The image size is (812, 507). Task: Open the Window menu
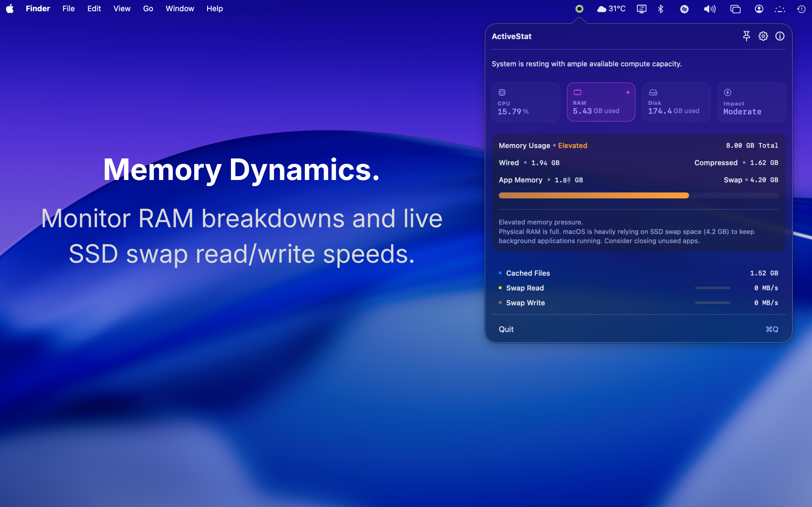click(180, 9)
